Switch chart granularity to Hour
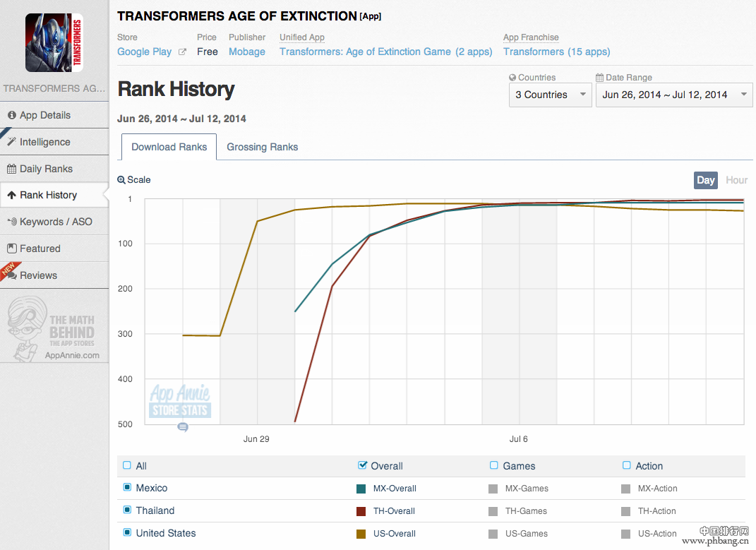Image resolution: width=756 pixels, height=550 pixels. click(736, 180)
